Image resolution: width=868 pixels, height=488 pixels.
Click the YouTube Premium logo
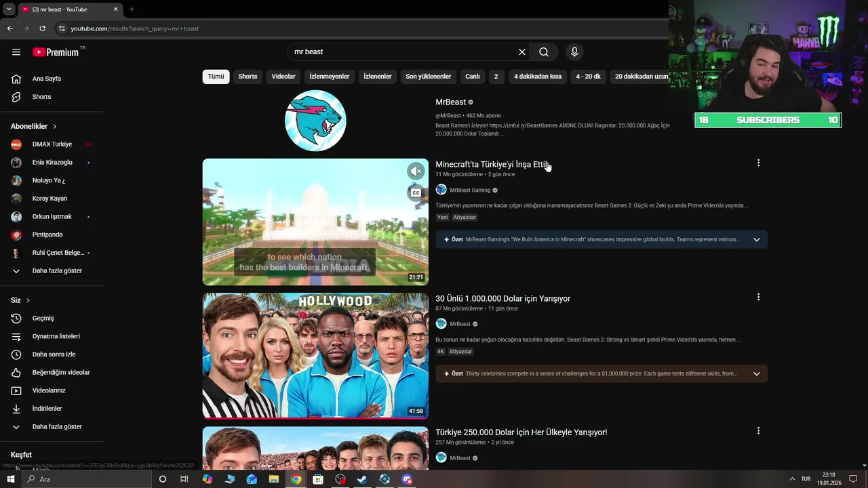click(x=56, y=52)
